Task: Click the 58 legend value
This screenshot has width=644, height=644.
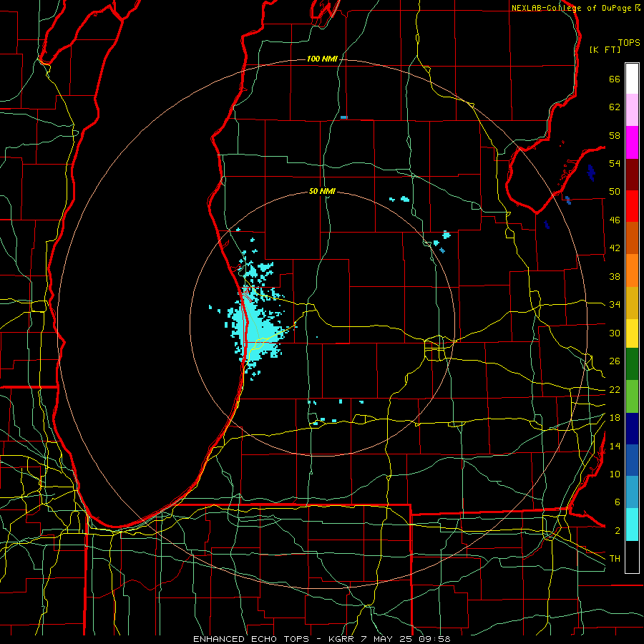Action: coord(615,135)
